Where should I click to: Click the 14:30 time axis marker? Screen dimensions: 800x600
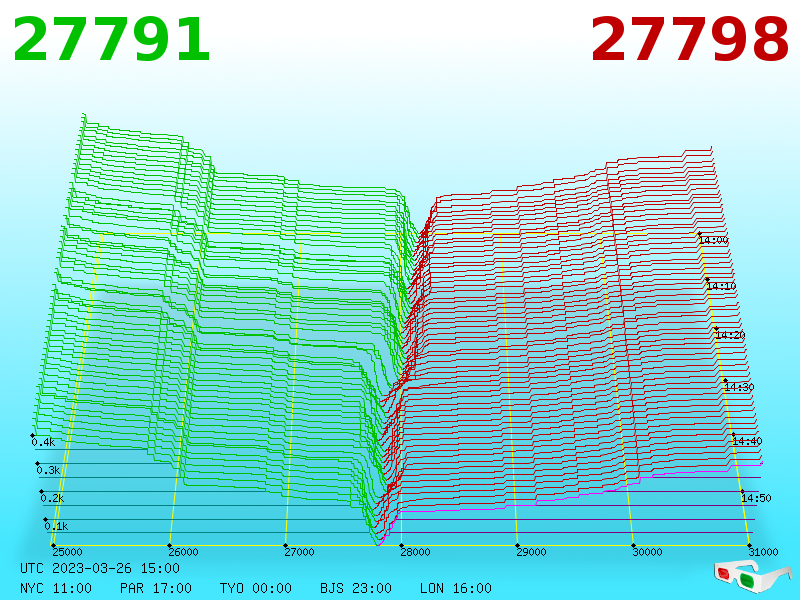739,387
